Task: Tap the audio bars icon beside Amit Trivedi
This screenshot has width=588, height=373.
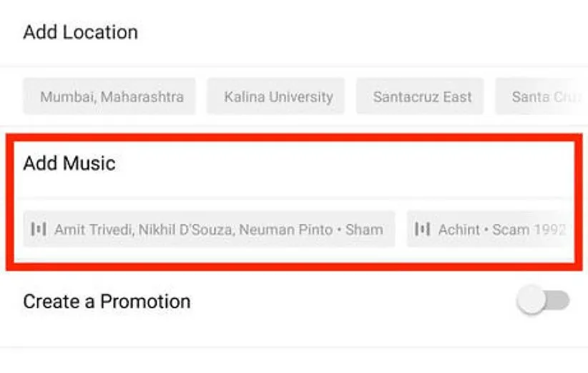Action: pos(39,229)
